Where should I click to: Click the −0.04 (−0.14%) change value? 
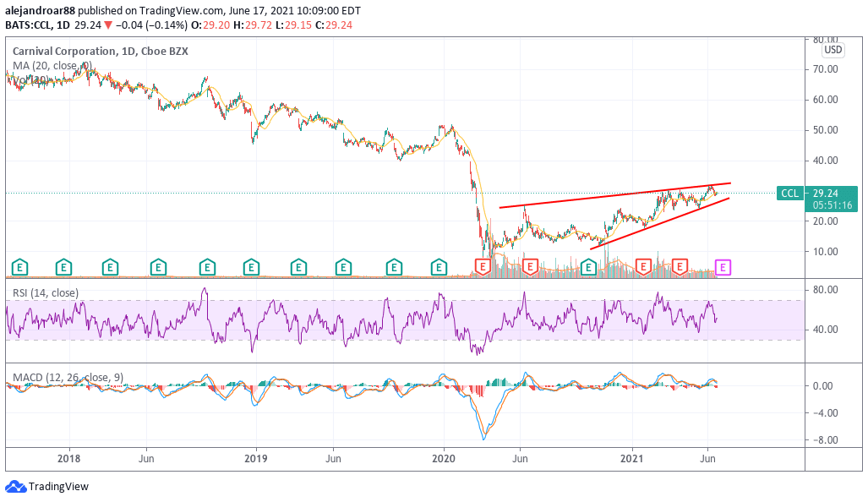point(151,25)
